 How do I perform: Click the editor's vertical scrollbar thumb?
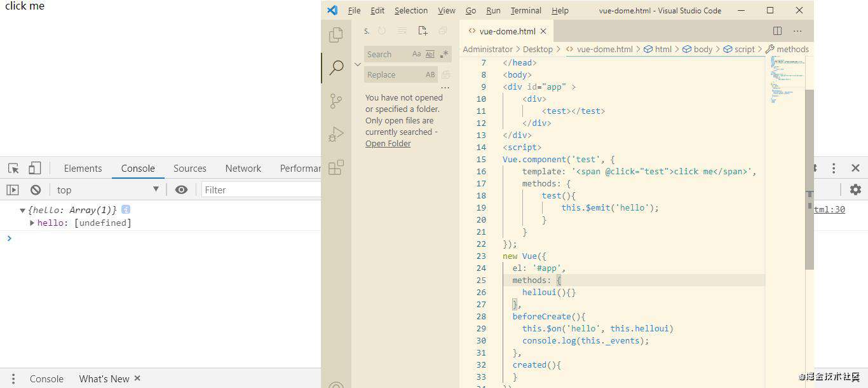(809, 179)
